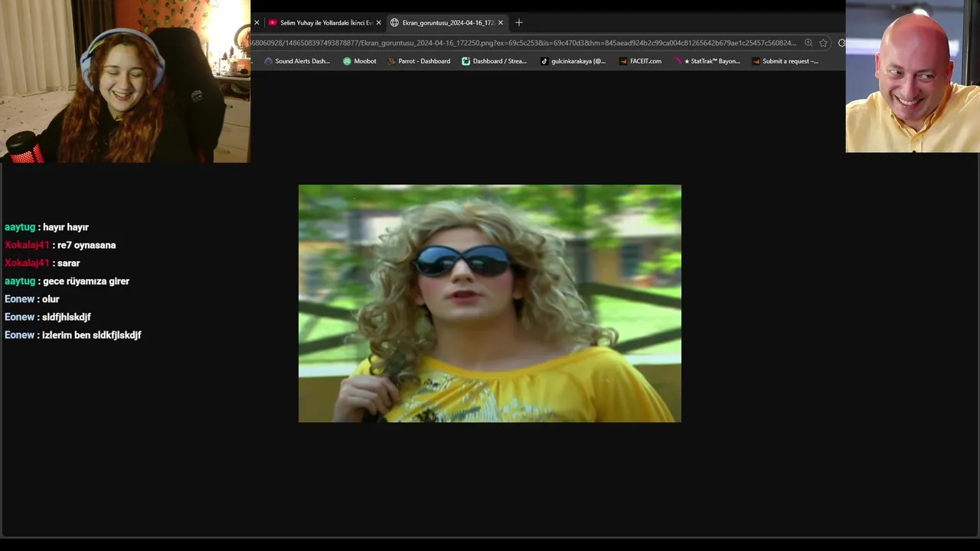Image resolution: width=980 pixels, height=551 pixels.
Task: Click chat message 'izlerim ben sldkfjlskdjf'
Action: pos(92,335)
